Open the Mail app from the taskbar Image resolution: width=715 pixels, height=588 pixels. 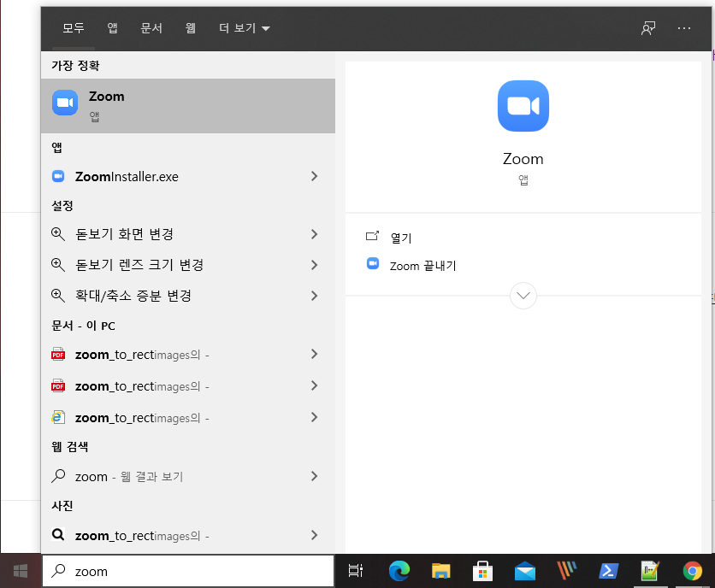[x=525, y=571]
